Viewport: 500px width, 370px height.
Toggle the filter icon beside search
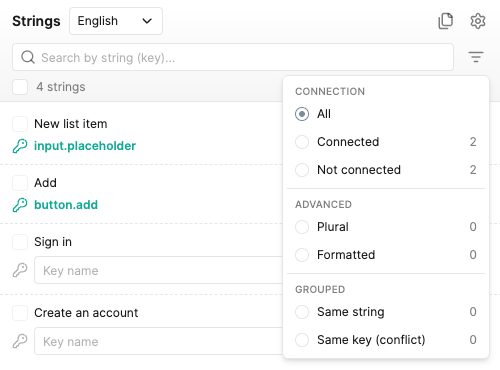coord(476,57)
